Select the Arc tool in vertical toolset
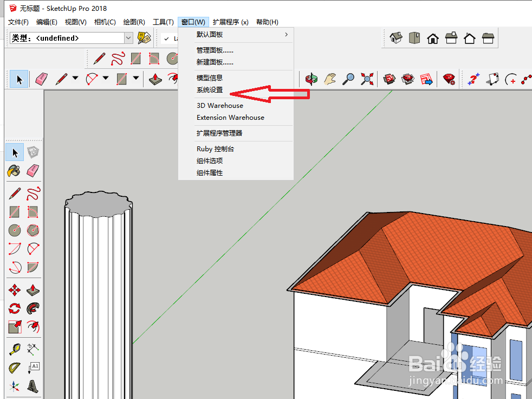 coord(14,249)
